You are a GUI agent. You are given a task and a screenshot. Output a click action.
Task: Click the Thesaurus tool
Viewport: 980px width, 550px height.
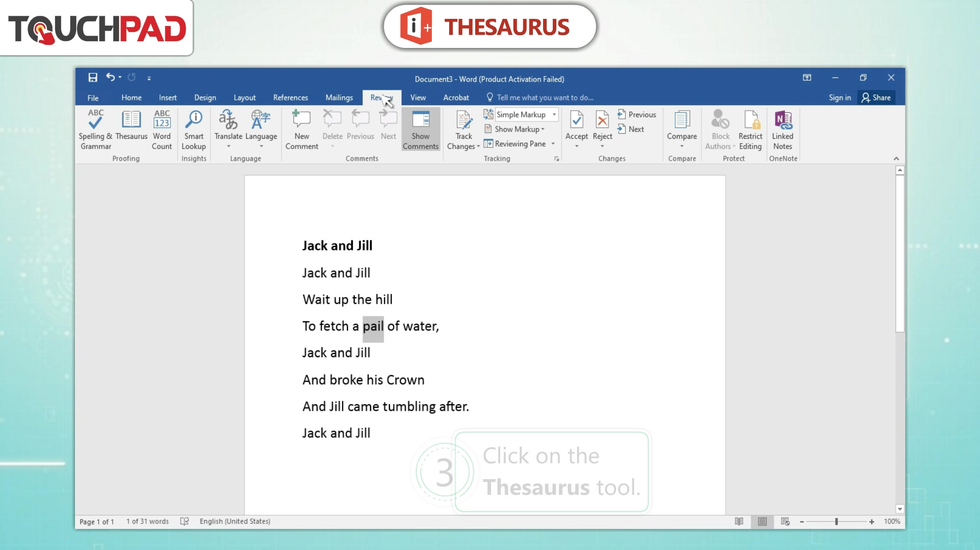click(131, 126)
